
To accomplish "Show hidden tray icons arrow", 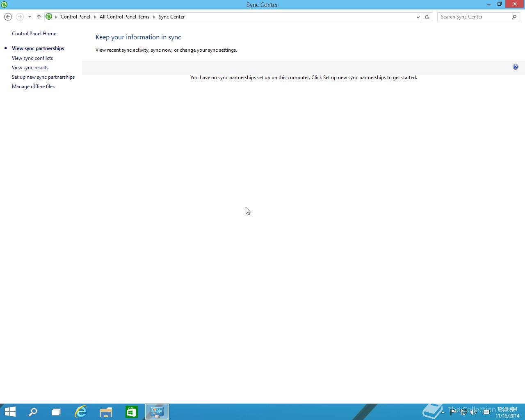I will [443, 412].
